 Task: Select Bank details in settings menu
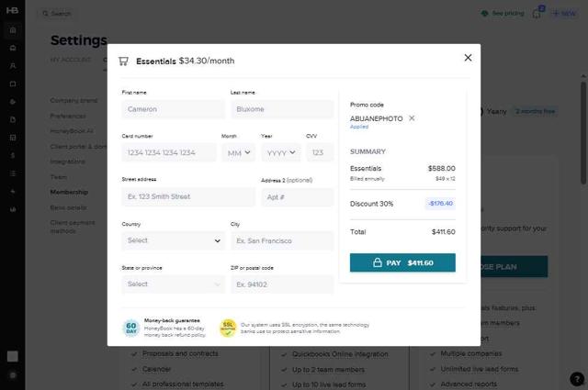(68, 207)
